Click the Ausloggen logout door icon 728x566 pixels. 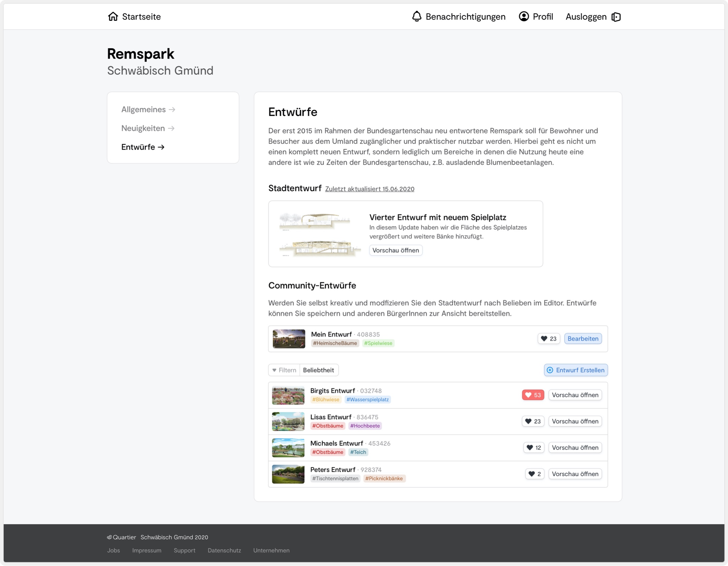click(x=616, y=17)
